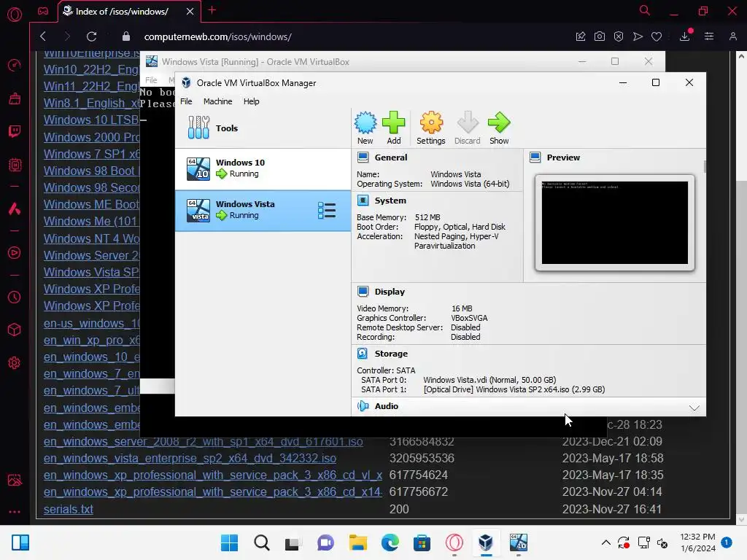The width and height of the screenshot is (747, 560).
Task: Open the Widgets taskbar button
Action: click(x=20, y=542)
